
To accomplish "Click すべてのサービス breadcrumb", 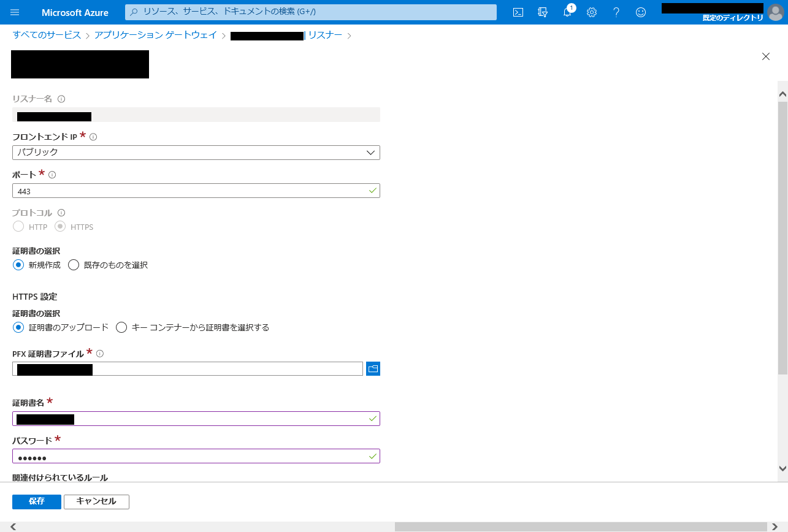I will (47, 36).
